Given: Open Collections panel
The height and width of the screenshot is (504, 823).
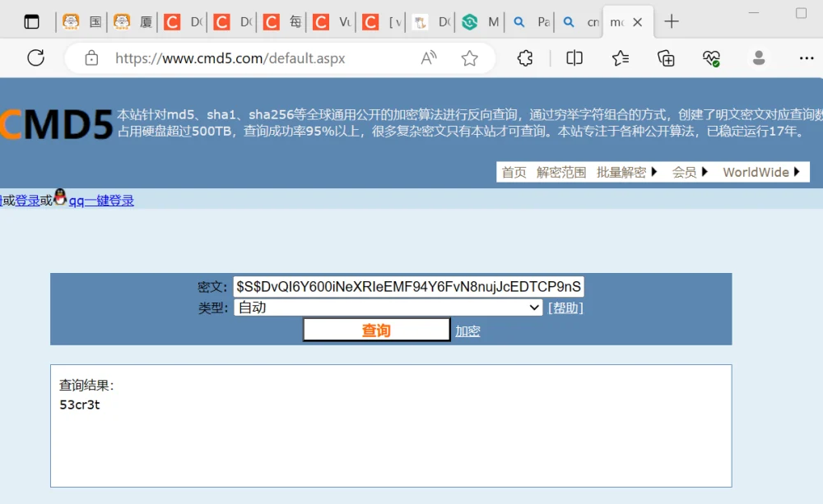Looking at the screenshot, I should point(666,58).
